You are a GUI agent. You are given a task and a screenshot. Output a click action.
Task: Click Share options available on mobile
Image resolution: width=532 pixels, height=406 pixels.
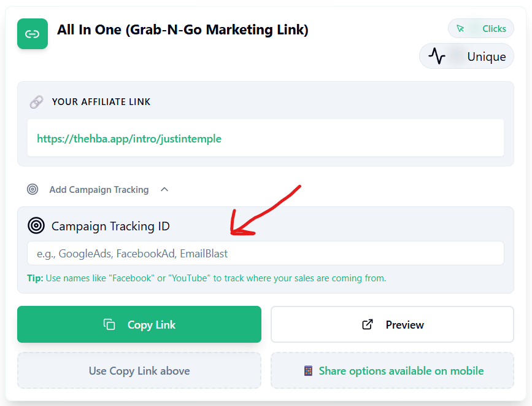tap(392, 371)
